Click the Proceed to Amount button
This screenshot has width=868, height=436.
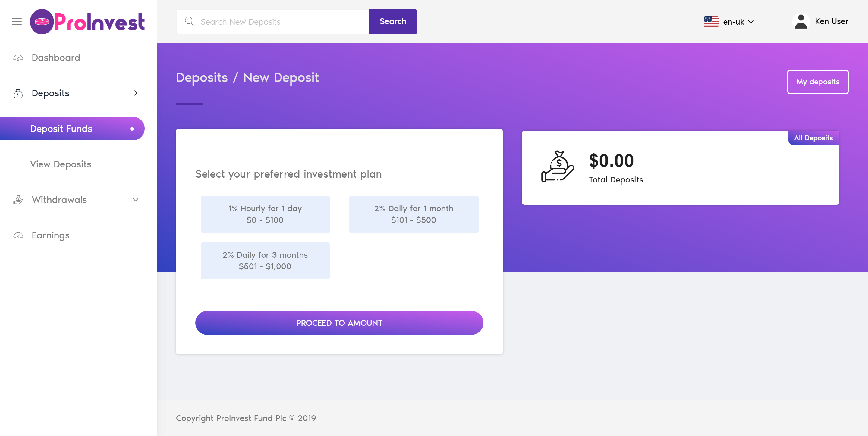click(x=339, y=323)
